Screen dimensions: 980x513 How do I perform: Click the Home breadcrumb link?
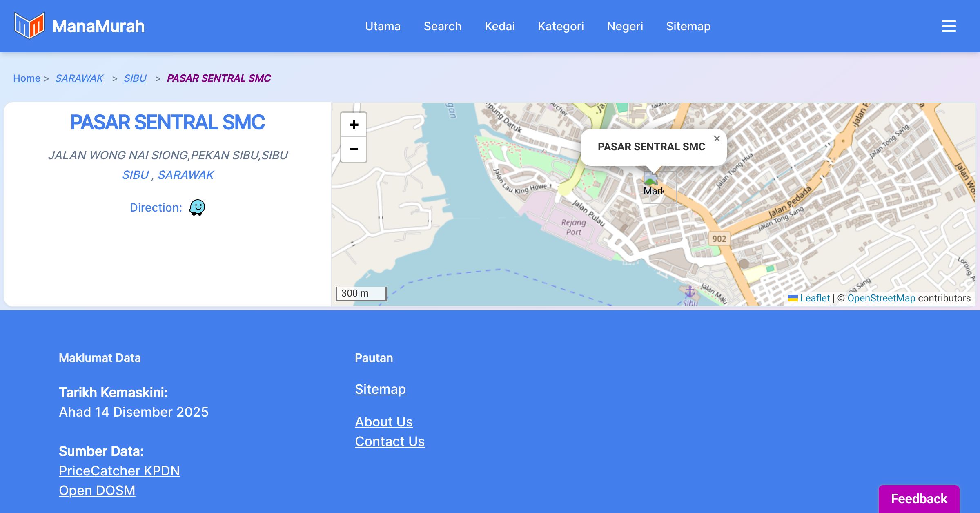pyautogui.click(x=27, y=78)
